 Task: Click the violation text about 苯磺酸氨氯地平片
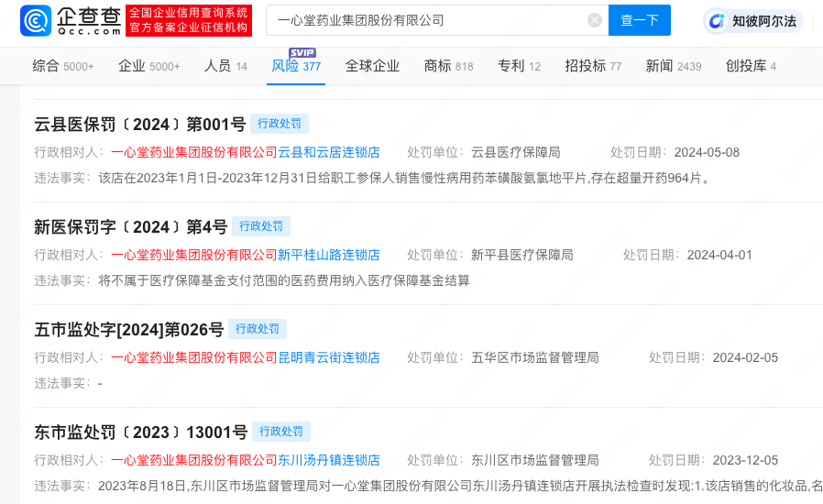click(405, 178)
